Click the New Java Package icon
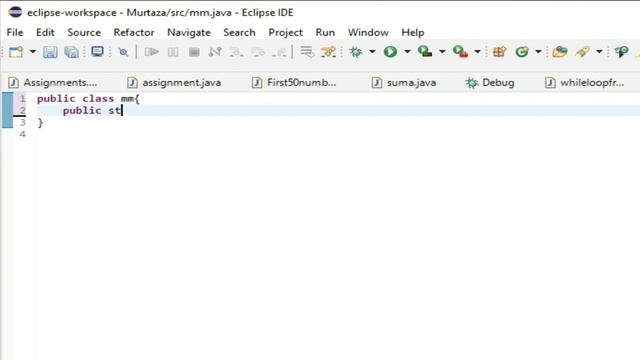The width and height of the screenshot is (640, 360). click(500, 52)
